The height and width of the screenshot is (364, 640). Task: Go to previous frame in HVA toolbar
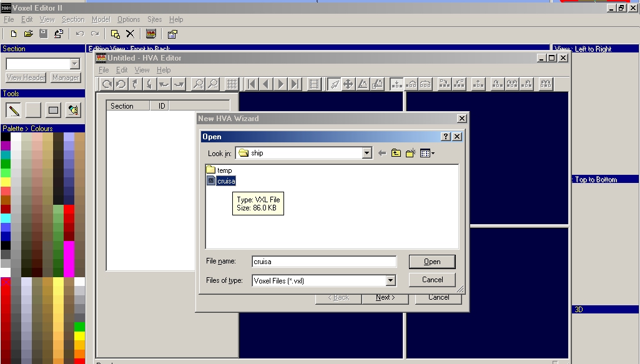[x=266, y=84]
